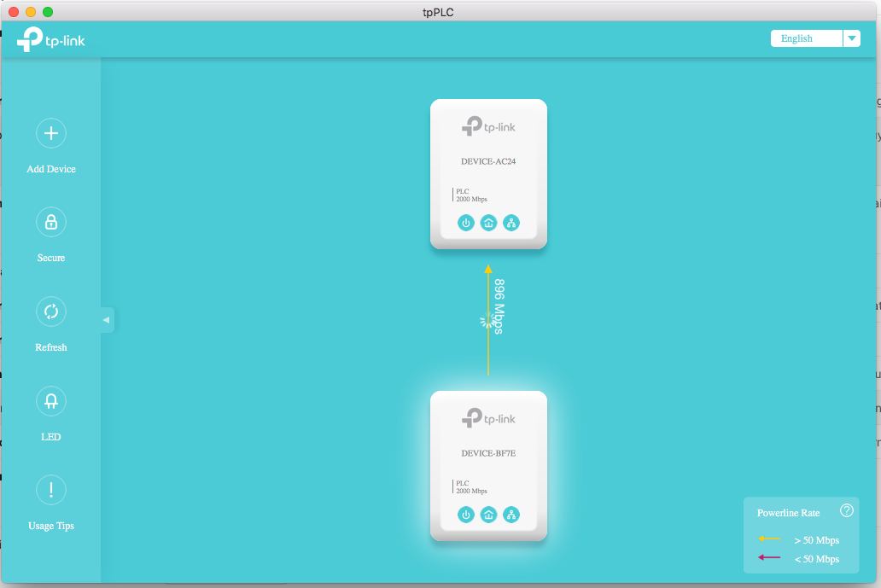Click power icon on DEVICE-BF7E

coord(466,515)
